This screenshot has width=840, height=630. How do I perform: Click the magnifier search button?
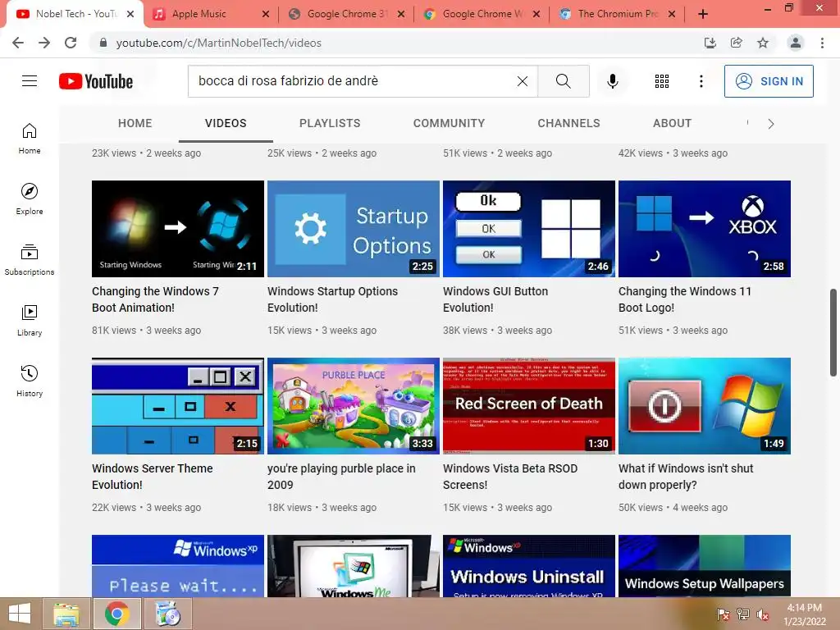click(563, 81)
